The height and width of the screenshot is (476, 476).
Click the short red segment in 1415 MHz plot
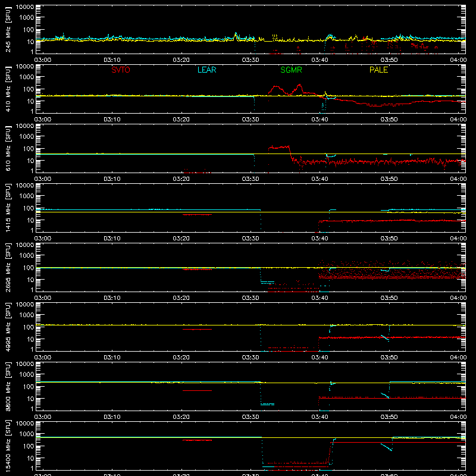point(197,215)
